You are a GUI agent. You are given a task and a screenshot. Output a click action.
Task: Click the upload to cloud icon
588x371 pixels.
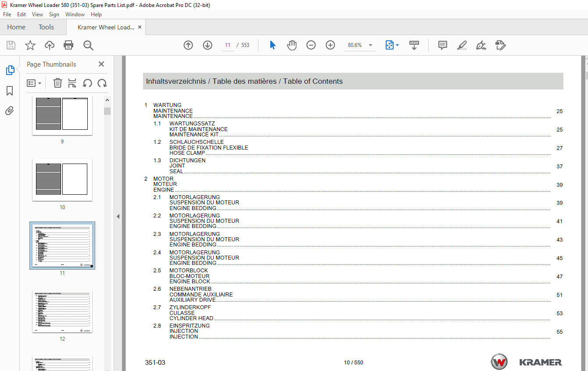pos(50,45)
